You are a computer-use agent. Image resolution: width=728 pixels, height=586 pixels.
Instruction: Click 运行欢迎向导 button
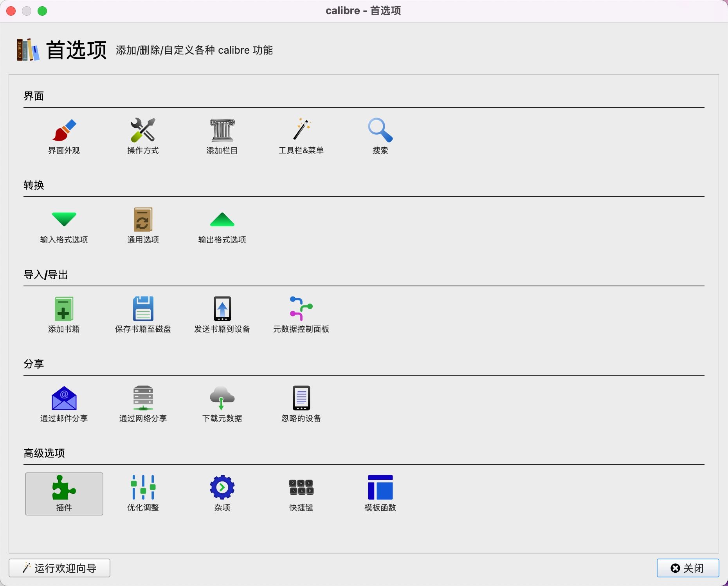[x=59, y=568]
